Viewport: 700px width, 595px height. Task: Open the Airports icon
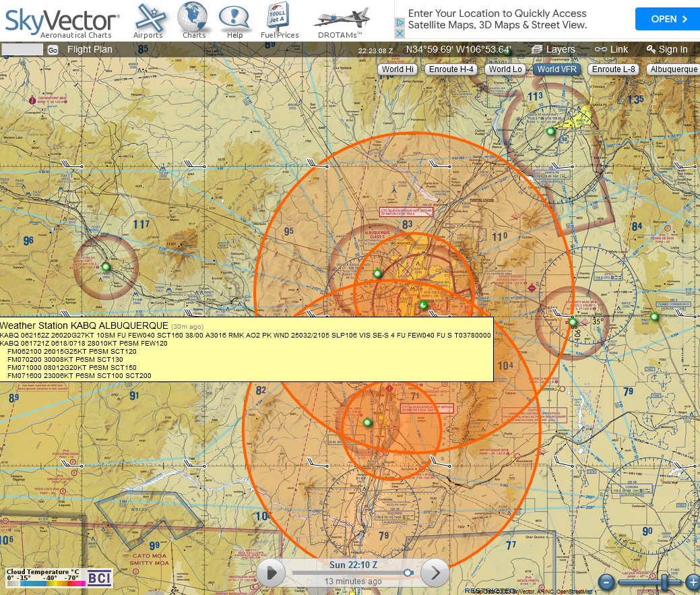149,21
